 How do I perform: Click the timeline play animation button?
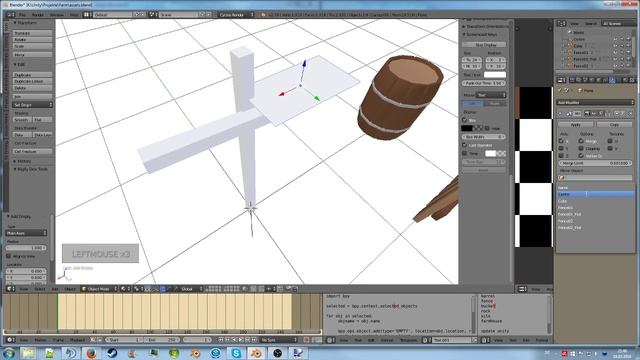241,340
